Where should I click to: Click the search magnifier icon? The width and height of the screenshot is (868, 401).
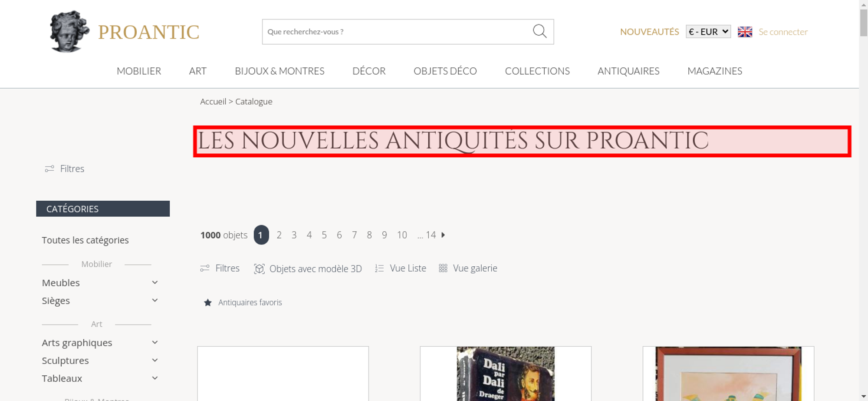coord(539,31)
